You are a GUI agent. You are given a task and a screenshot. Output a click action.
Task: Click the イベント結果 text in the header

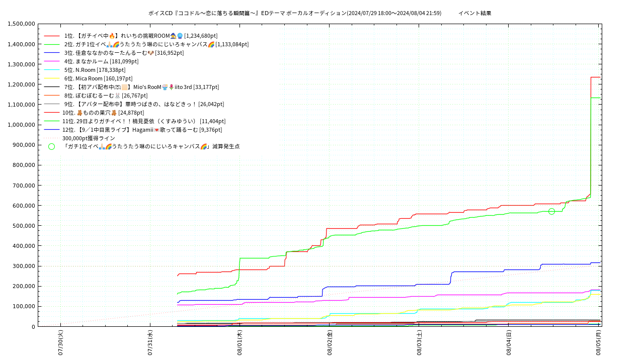(474, 13)
